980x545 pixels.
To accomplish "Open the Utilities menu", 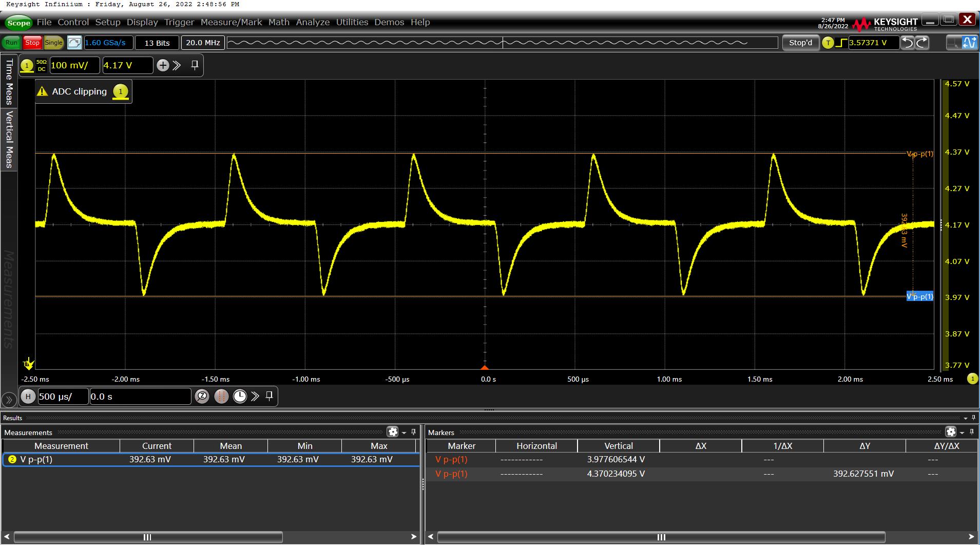I will click(352, 22).
